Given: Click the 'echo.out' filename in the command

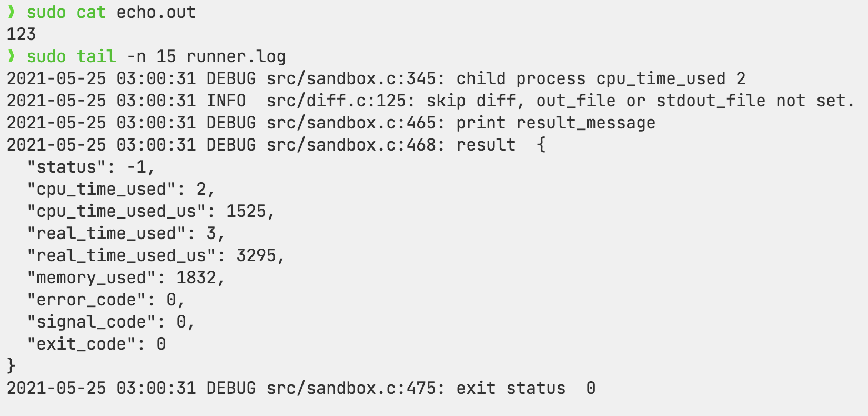Looking at the screenshot, I should [x=156, y=12].
